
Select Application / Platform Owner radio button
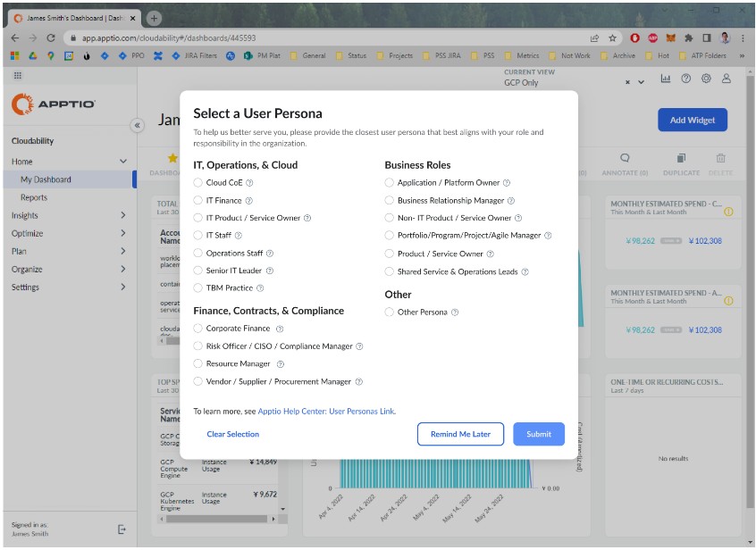click(389, 183)
